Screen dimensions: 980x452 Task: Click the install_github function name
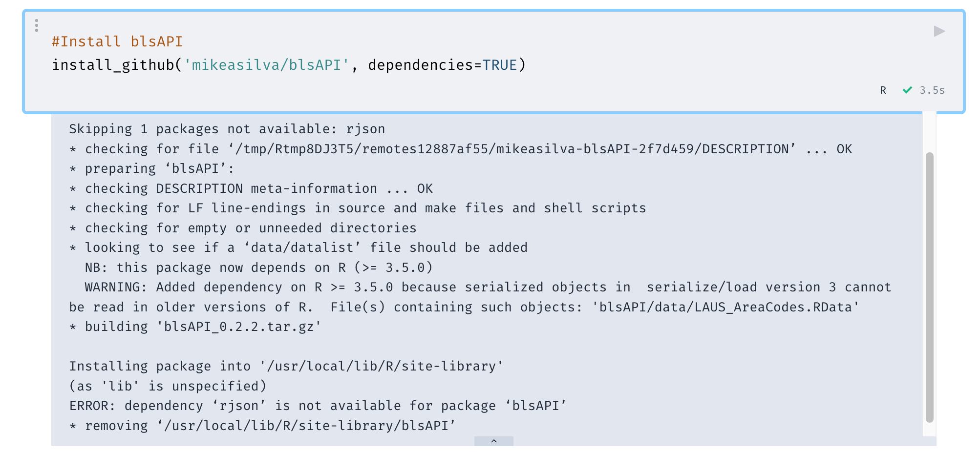113,64
